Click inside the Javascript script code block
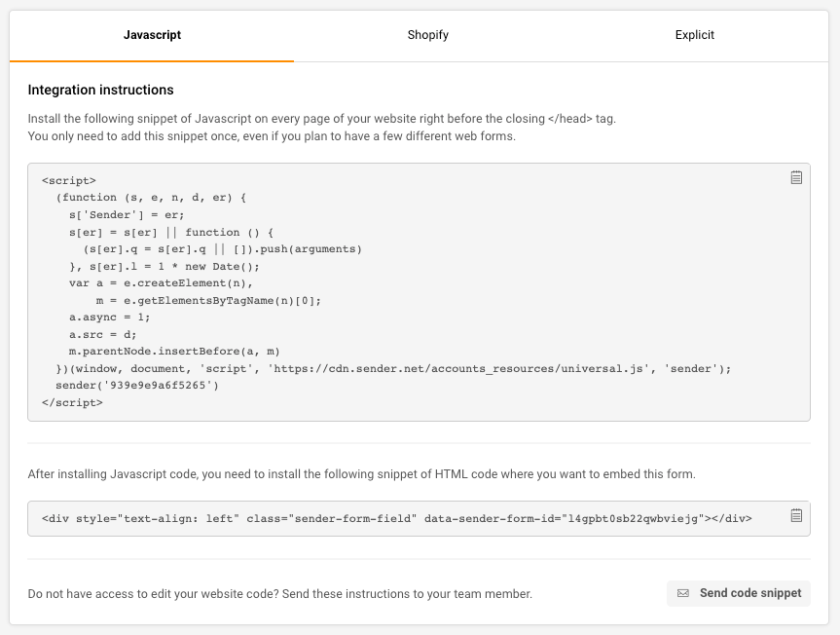Viewport: 840px width, 635px height. pyautogui.click(x=419, y=292)
